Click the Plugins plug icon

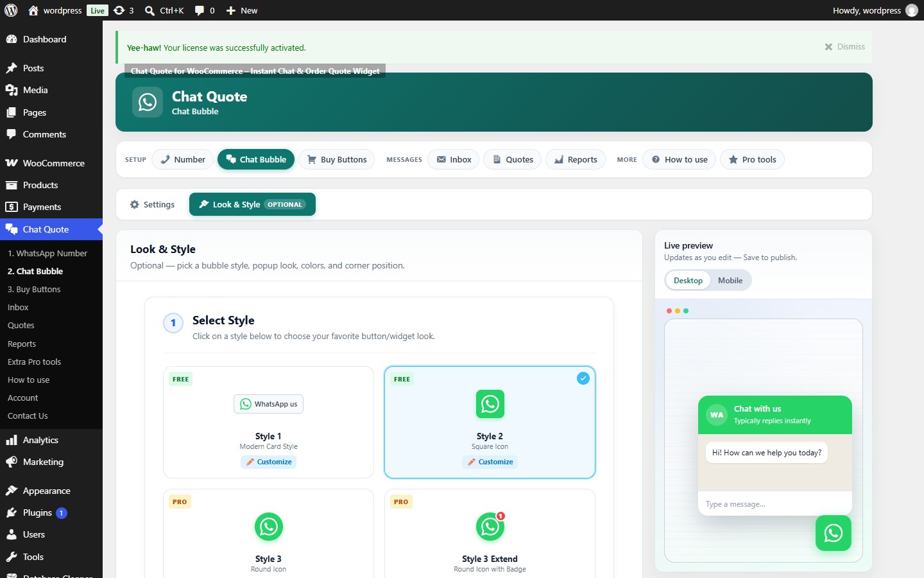tap(12, 512)
